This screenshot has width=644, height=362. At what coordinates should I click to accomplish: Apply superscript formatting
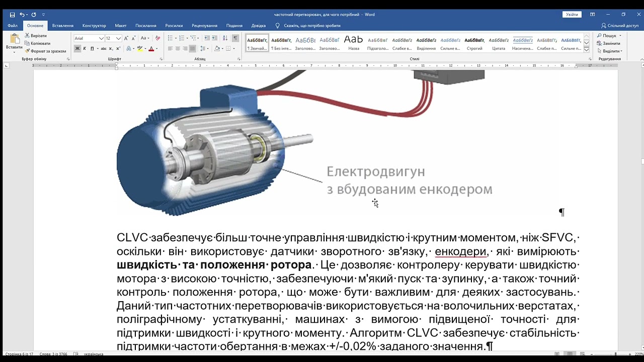(x=118, y=49)
